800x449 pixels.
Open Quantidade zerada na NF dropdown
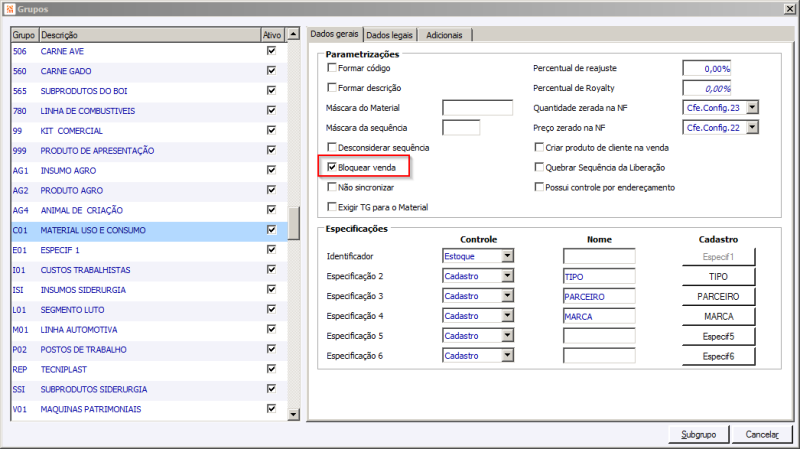(x=753, y=108)
